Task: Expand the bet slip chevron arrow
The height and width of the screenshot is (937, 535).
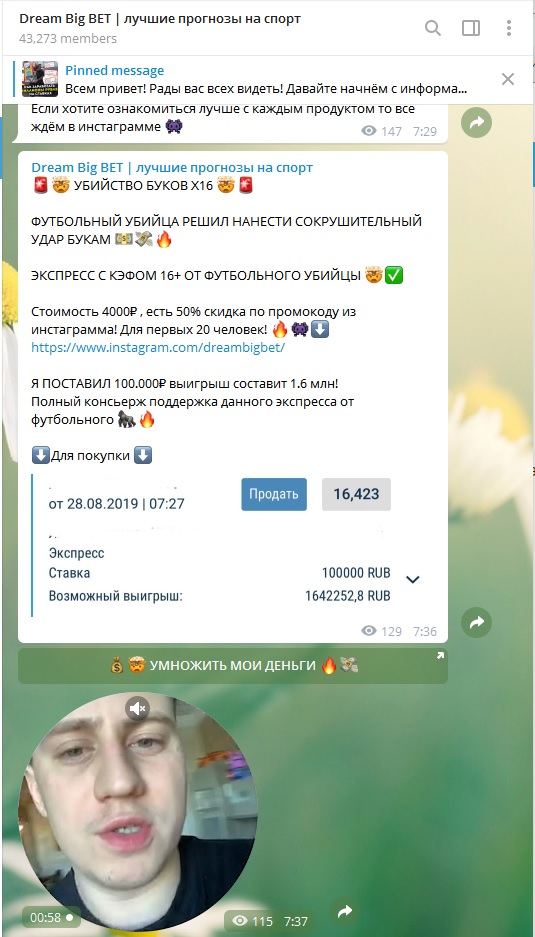Action: [412, 579]
